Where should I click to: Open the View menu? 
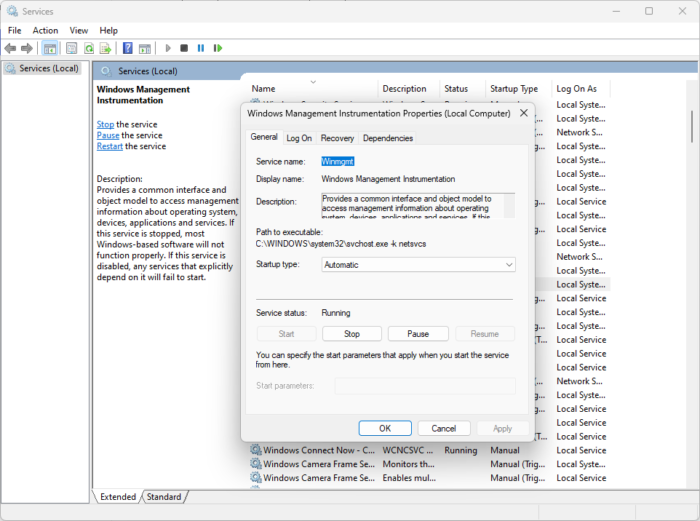[x=79, y=30]
